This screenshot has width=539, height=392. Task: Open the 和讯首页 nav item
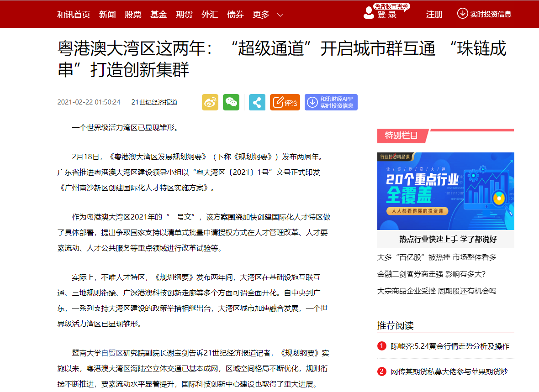click(74, 15)
